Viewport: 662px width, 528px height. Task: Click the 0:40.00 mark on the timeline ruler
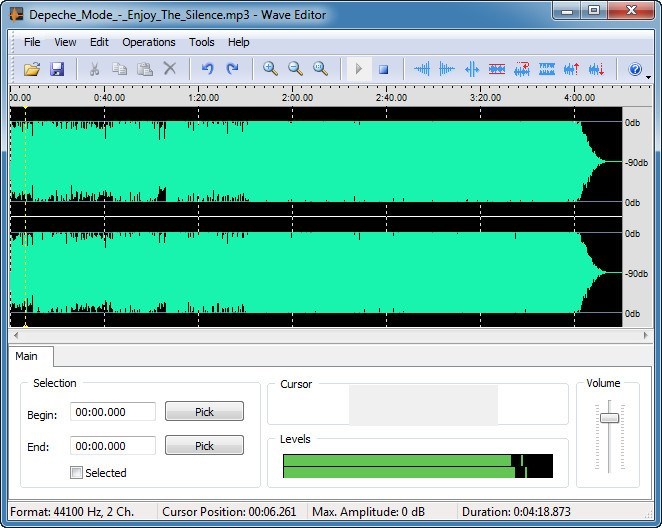pyautogui.click(x=109, y=97)
